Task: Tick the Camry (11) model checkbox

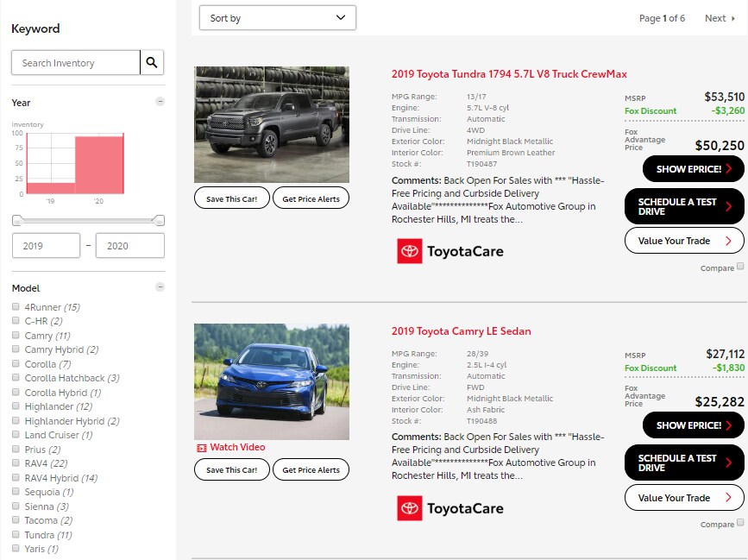Action: click(16, 336)
